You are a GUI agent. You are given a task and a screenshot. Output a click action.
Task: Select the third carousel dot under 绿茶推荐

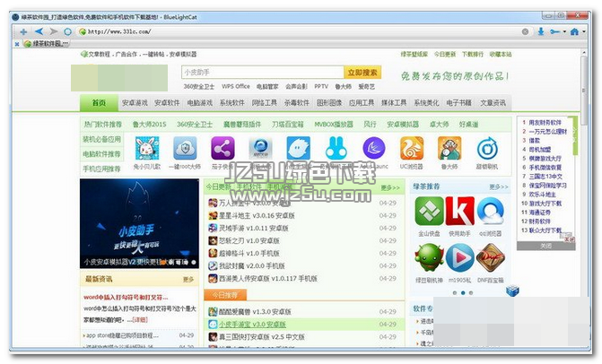[471, 292]
